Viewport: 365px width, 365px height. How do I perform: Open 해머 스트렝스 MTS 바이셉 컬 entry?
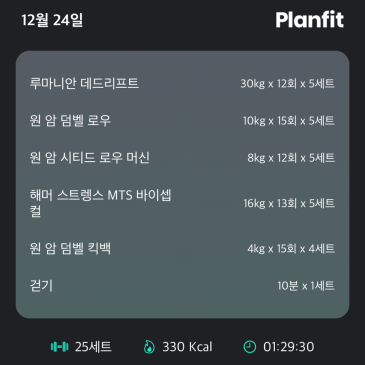(x=182, y=203)
